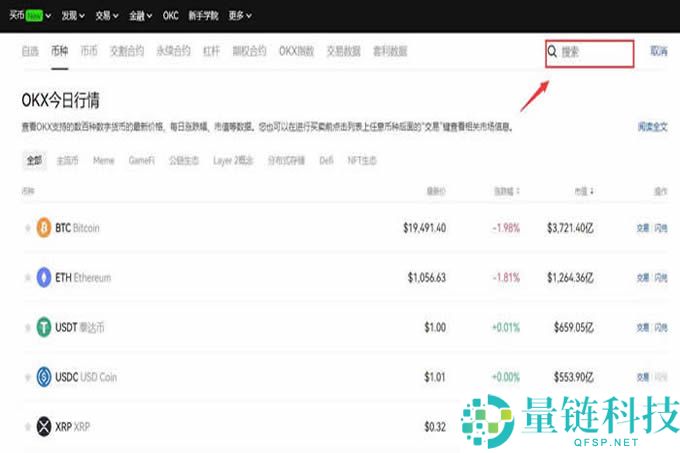Go to 新手学院 in top navigation
The height and width of the screenshot is (453, 680).
coord(203,16)
